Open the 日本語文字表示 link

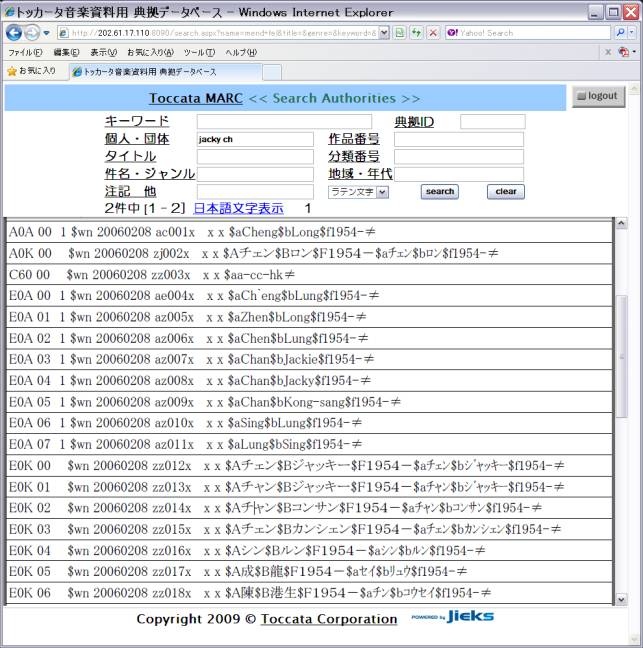click(238, 208)
